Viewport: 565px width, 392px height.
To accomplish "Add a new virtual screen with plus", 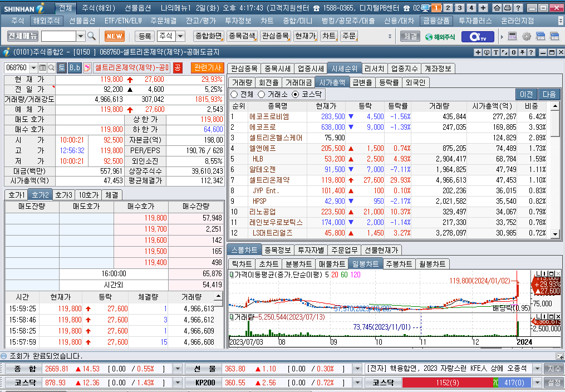I will point(483,8).
